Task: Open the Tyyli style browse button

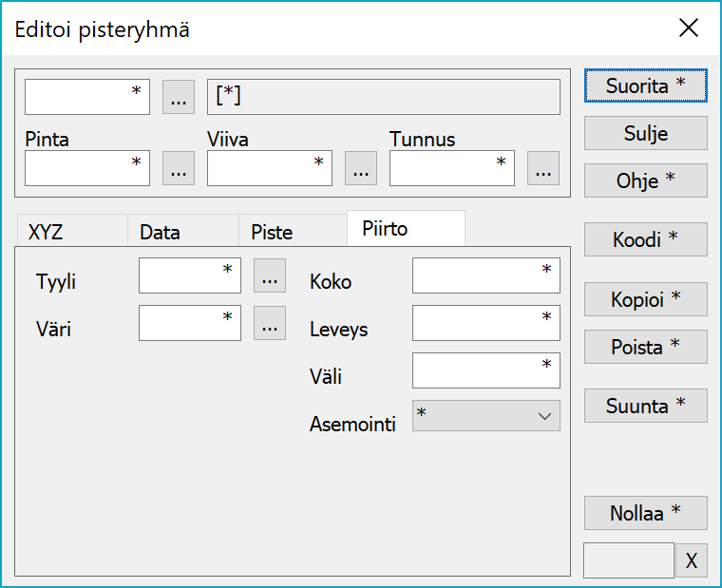Action: 270,276
